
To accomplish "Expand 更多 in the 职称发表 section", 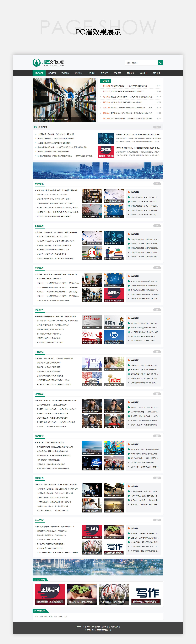I will pos(157,226).
